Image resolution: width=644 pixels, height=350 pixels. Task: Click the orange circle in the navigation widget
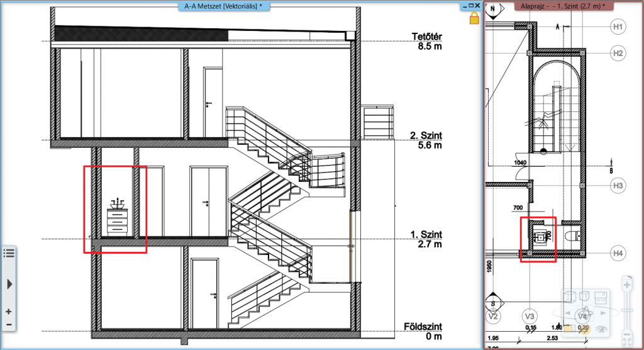tap(586, 329)
